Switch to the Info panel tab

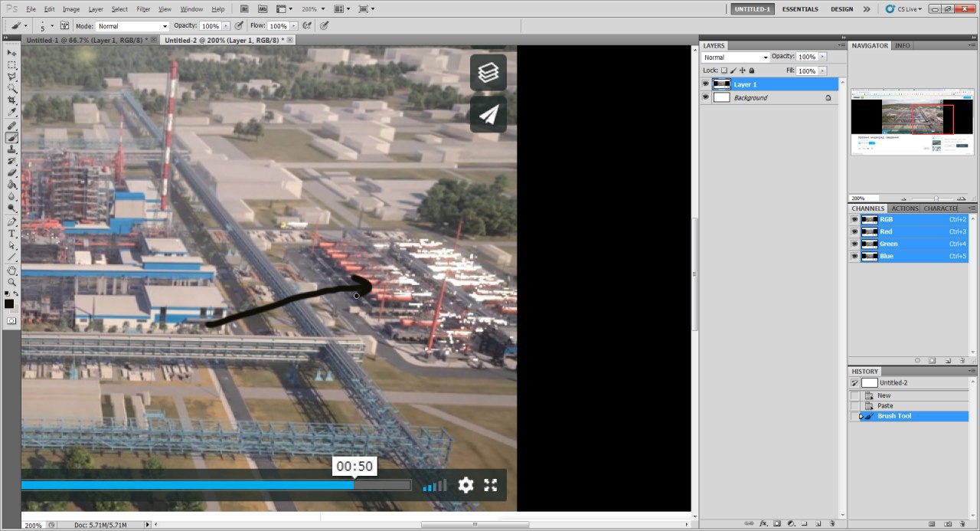point(903,46)
